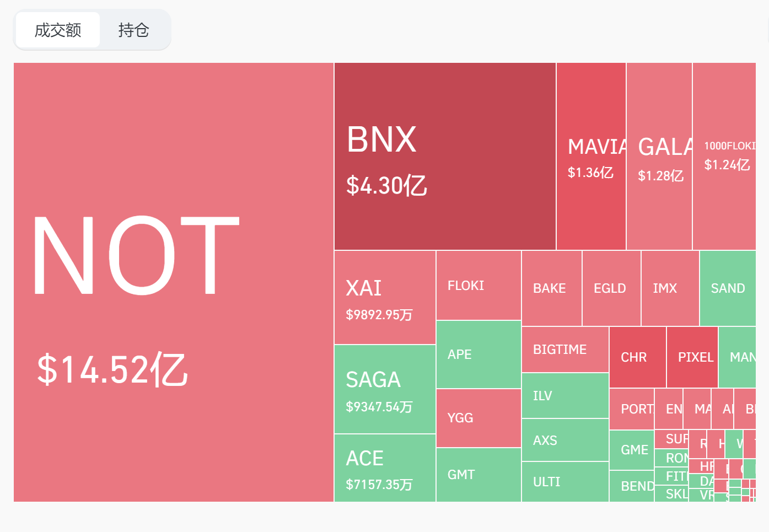Select the APE green block
This screenshot has width=769, height=532.
tap(478, 354)
